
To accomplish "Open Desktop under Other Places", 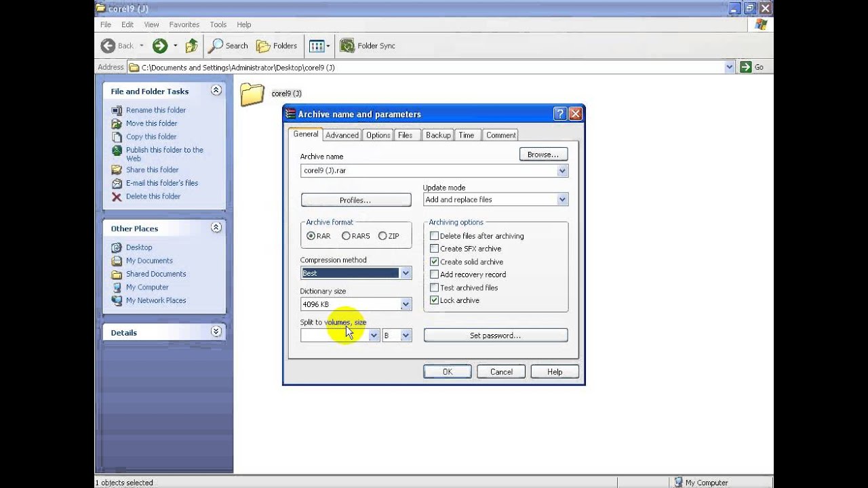I will (139, 247).
